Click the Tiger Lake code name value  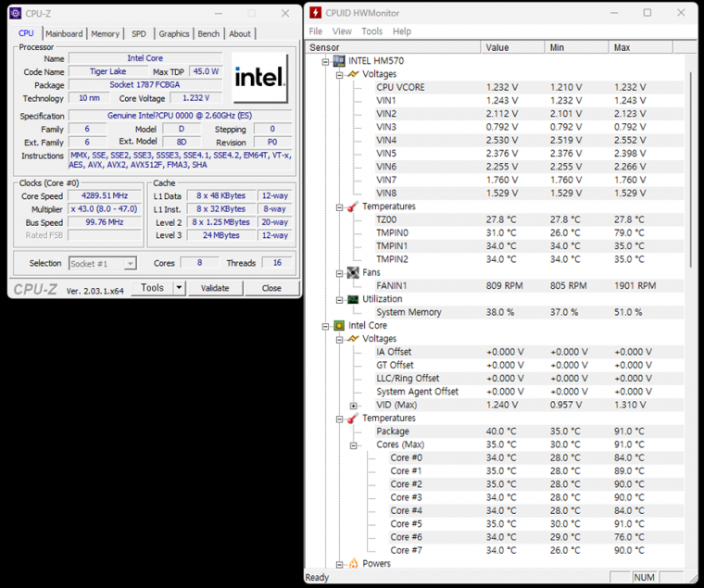(107, 71)
